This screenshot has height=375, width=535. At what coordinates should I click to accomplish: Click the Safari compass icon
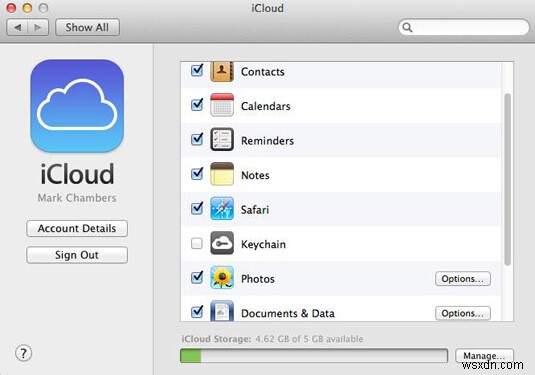point(222,208)
